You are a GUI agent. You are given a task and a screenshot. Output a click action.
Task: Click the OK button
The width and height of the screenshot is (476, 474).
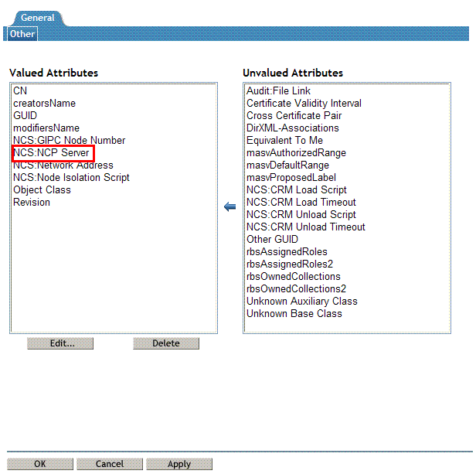(40, 464)
